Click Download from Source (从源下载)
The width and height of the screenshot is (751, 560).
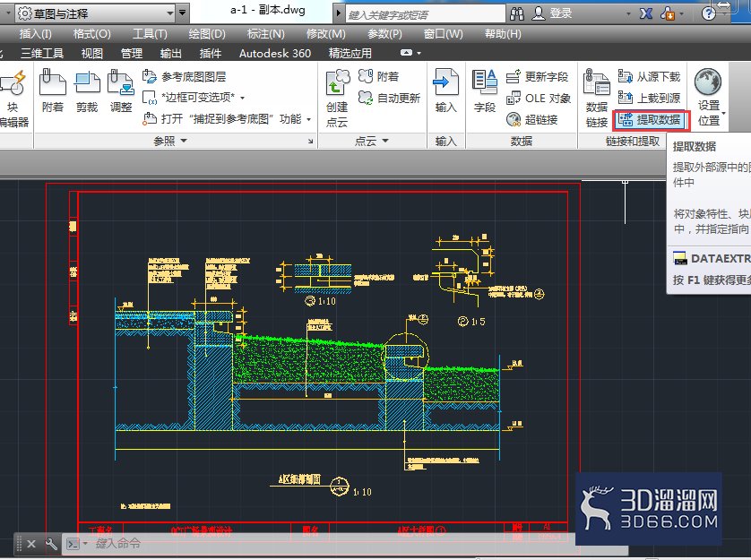pos(649,77)
